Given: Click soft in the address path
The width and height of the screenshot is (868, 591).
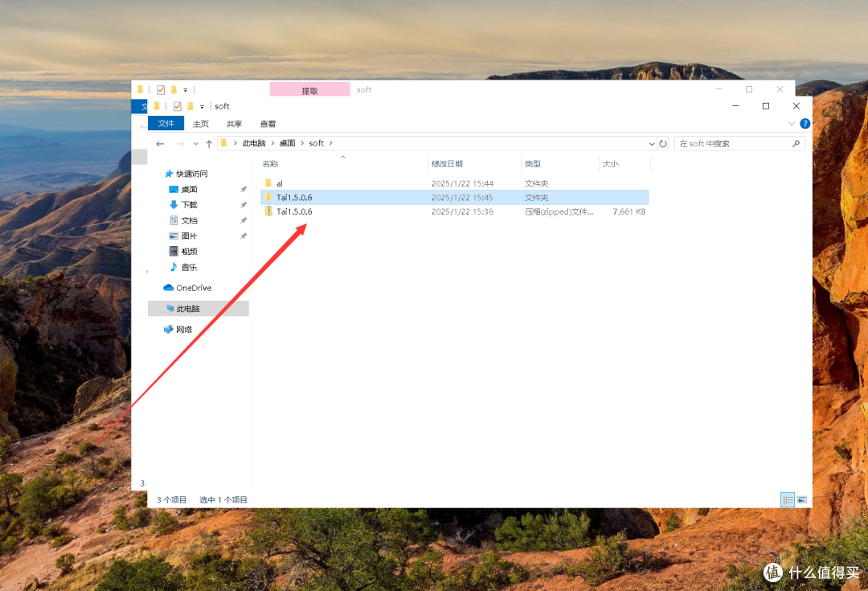Looking at the screenshot, I should [x=316, y=143].
